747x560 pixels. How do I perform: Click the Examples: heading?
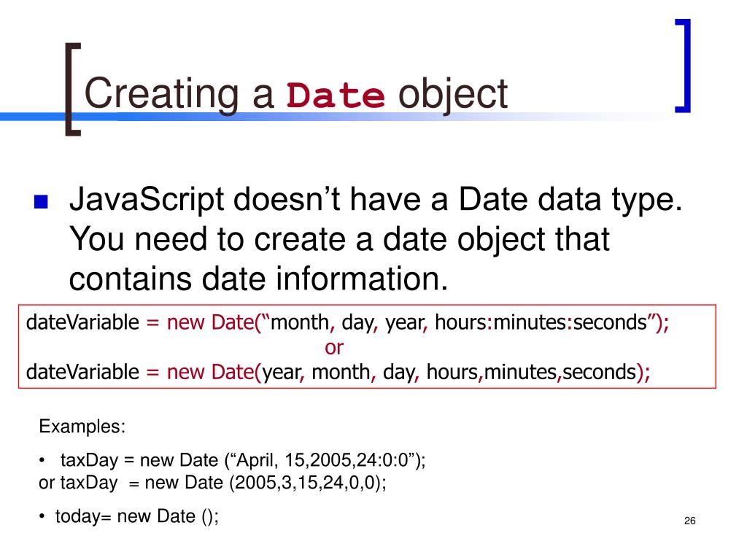pyautogui.click(x=82, y=426)
